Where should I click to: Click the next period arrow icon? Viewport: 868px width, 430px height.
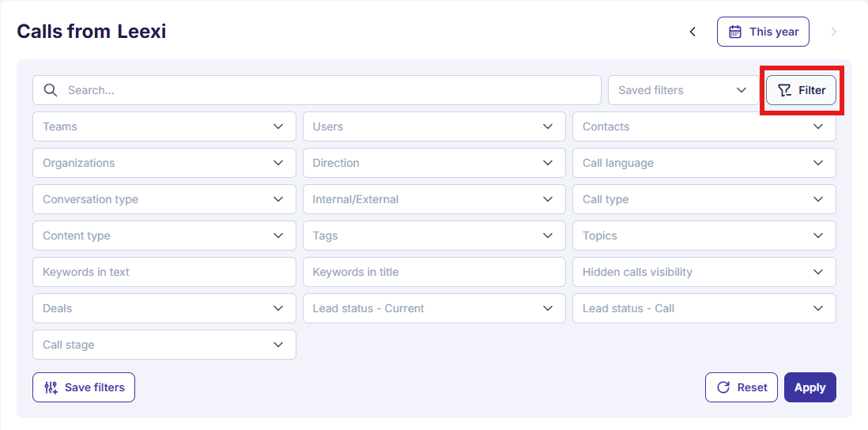[x=834, y=32]
